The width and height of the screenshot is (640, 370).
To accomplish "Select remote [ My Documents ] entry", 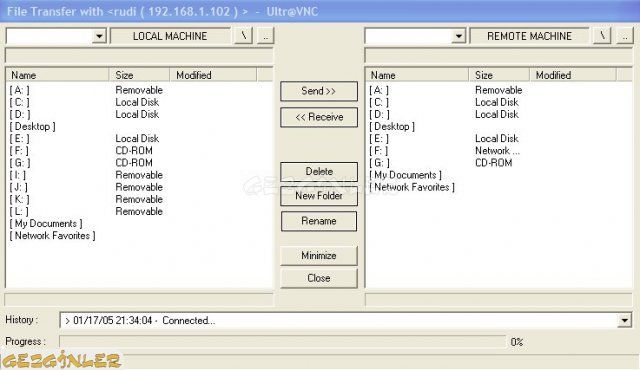I will [x=406, y=175].
